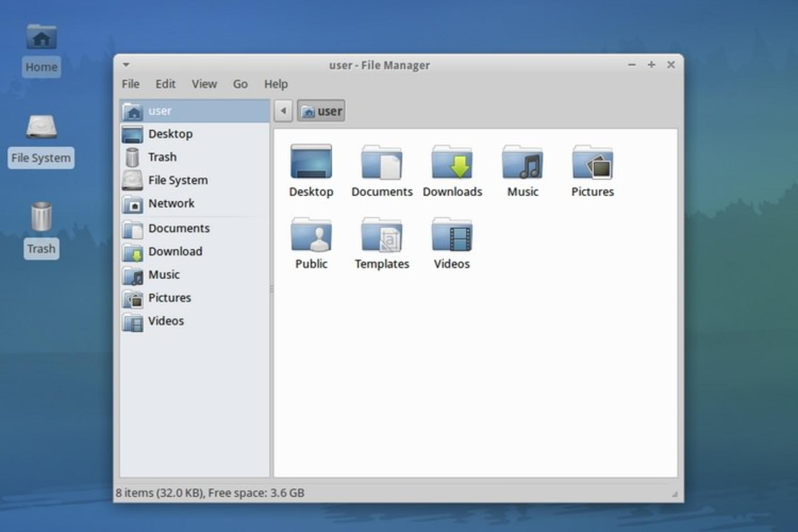Image resolution: width=798 pixels, height=532 pixels.
Task: Click the sidebar pane divider handle
Action: [x=272, y=288]
